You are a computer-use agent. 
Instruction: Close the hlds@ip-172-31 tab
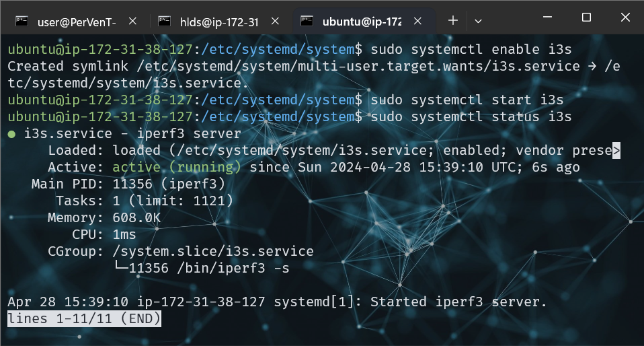coord(276,21)
